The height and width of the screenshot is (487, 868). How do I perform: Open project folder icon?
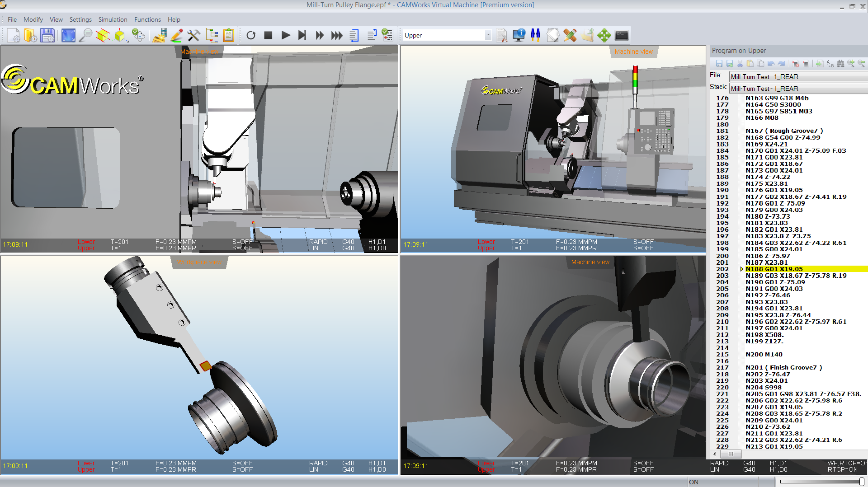(x=30, y=35)
